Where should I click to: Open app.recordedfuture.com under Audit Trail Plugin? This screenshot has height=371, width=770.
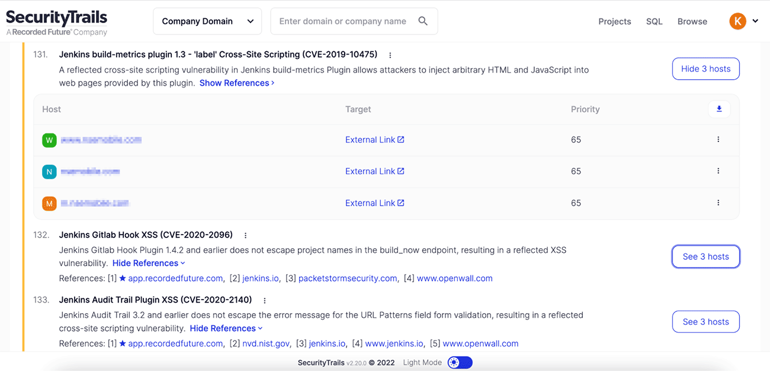tap(175, 343)
